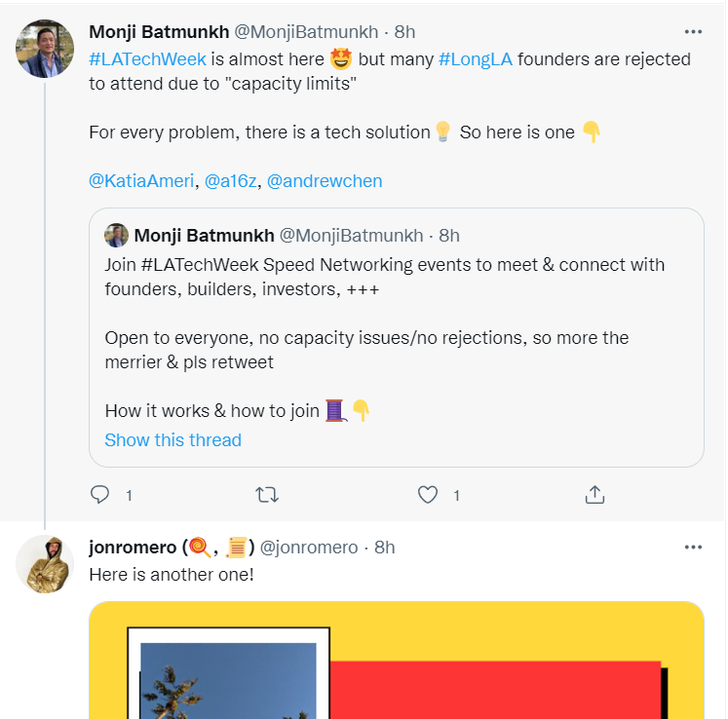
Task: Open Monji Batmunkh's profile avatar
Action: tap(45, 48)
